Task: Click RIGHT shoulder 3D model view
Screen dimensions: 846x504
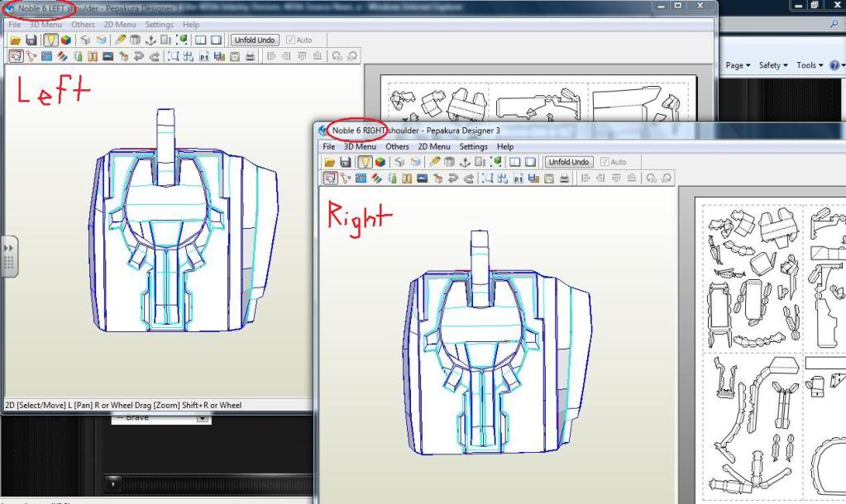Action: click(496, 345)
